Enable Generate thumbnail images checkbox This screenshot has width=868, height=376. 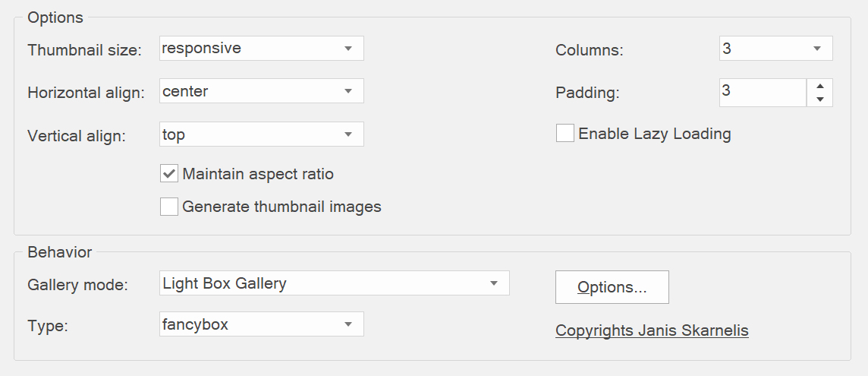tap(169, 207)
